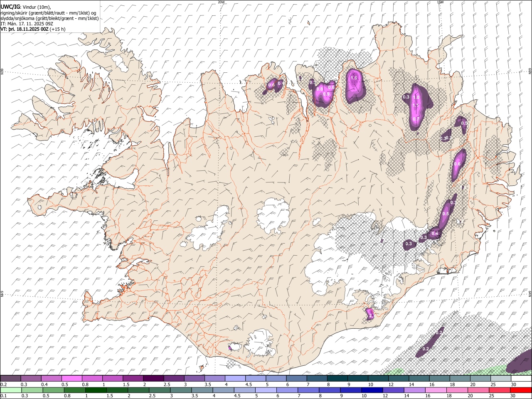Viewport: 532px width, 399px height.
Task: Select the lower legend swatch starting at 7
Action: (308, 390)
